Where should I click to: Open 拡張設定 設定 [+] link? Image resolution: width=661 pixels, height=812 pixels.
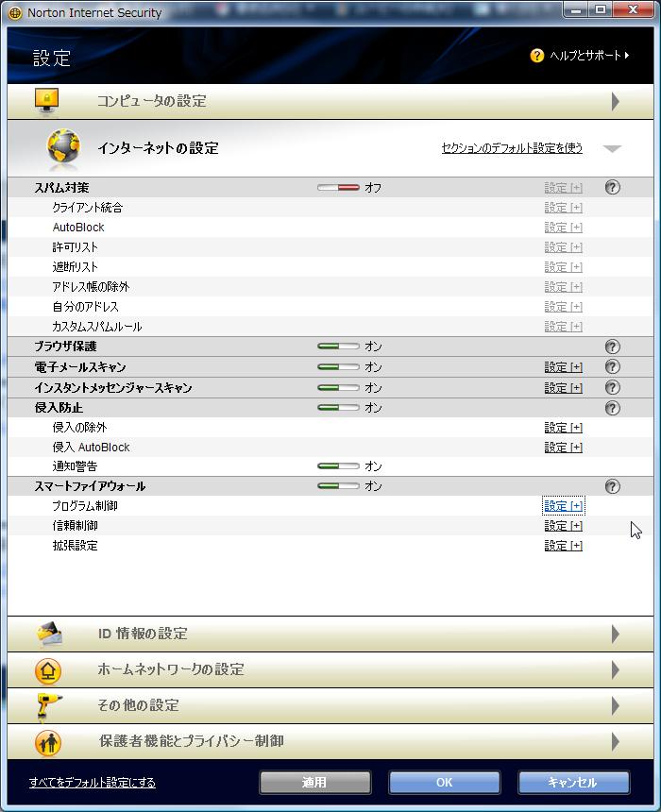pyautogui.click(x=563, y=546)
